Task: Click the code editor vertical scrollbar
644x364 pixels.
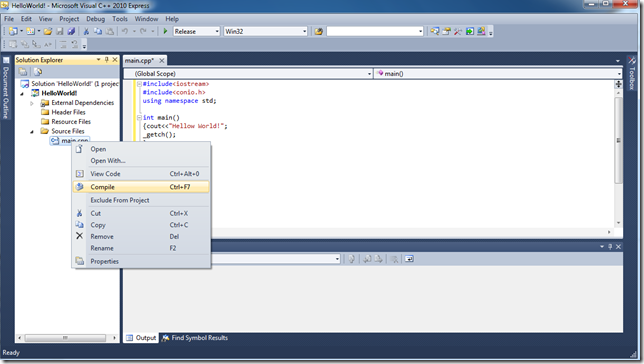Action: click(x=618, y=140)
